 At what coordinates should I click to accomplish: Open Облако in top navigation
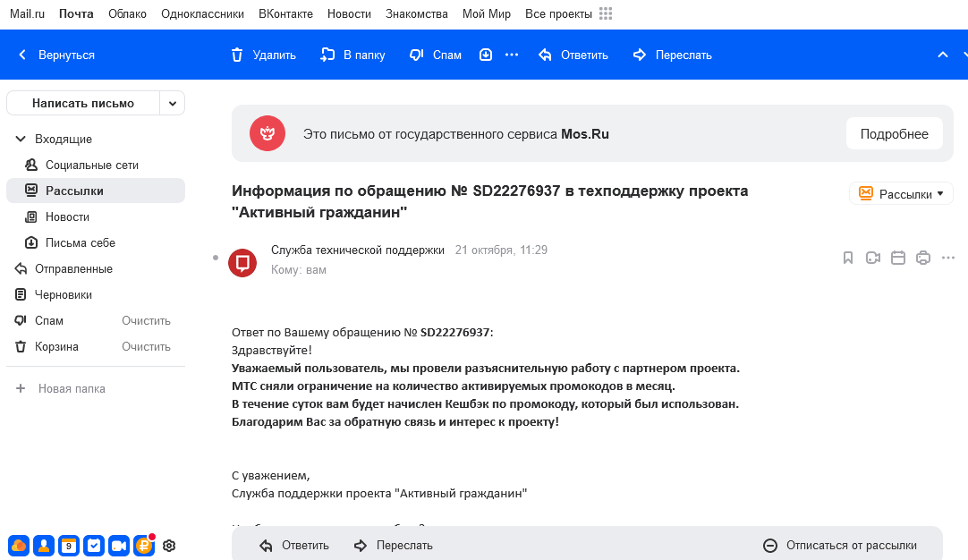coord(127,13)
